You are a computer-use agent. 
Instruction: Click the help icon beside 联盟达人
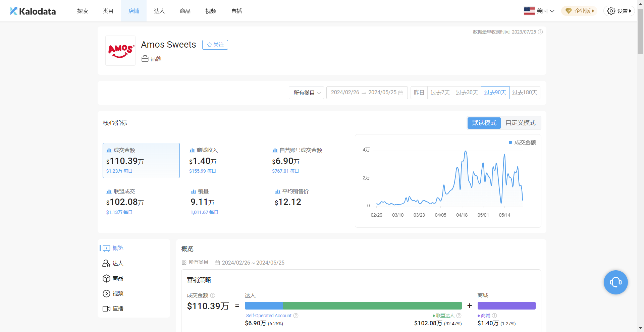[459, 316]
